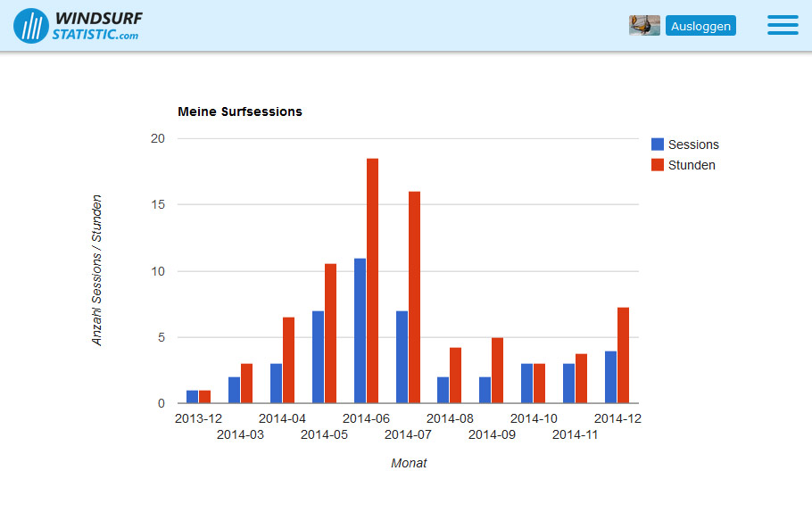Open the hamburger menu
The width and height of the screenshot is (812, 512).
click(x=783, y=26)
